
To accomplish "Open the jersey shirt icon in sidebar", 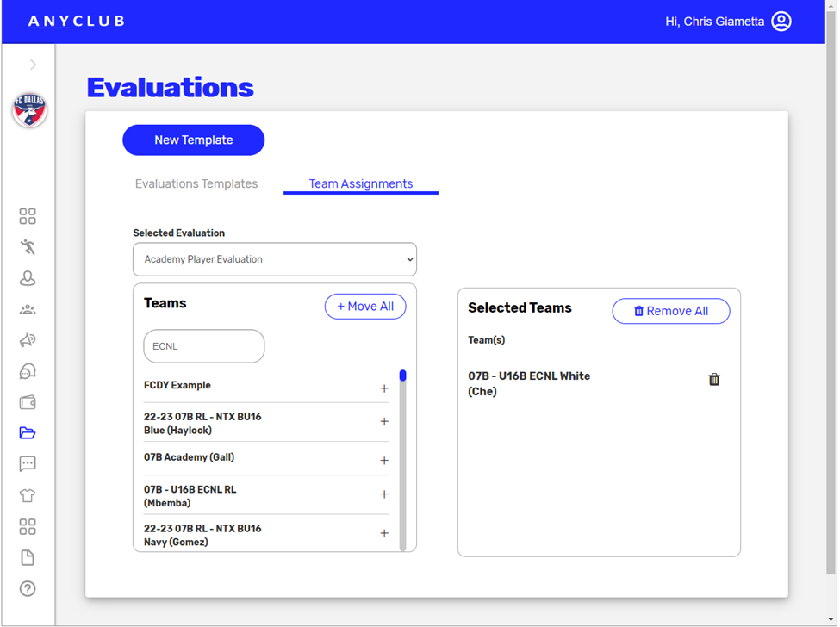I will tap(28, 495).
